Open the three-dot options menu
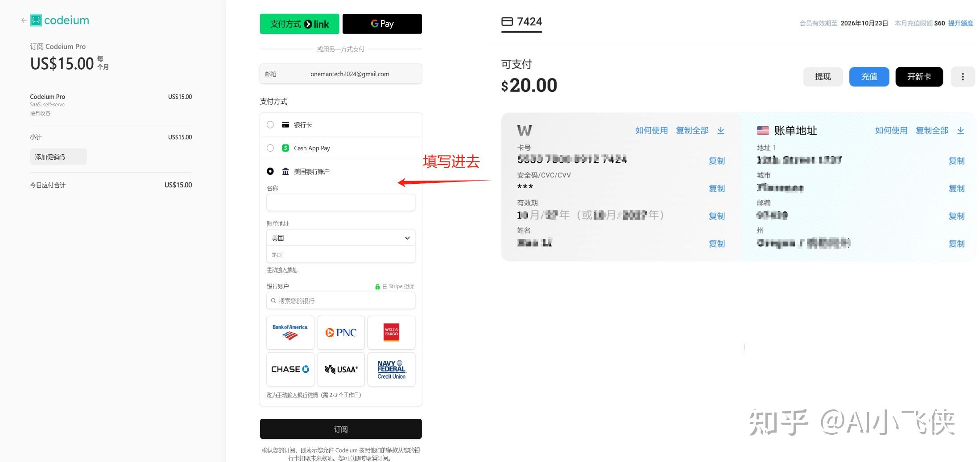 pyautogui.click(x=963, y=76)
